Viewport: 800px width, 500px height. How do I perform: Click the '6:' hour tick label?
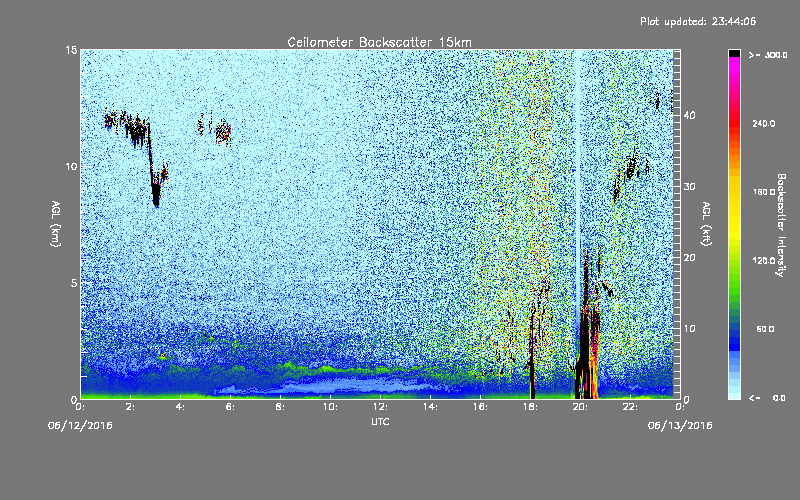point(231,407)
